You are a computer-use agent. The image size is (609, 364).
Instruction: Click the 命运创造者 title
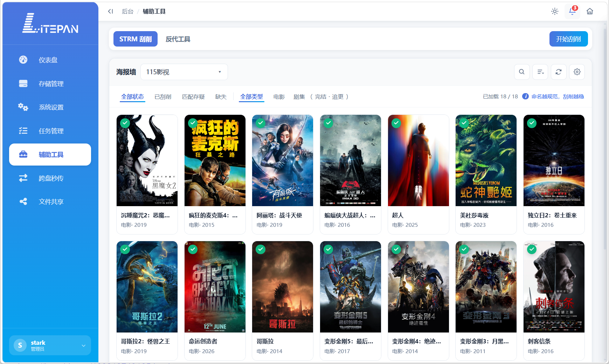203,341
